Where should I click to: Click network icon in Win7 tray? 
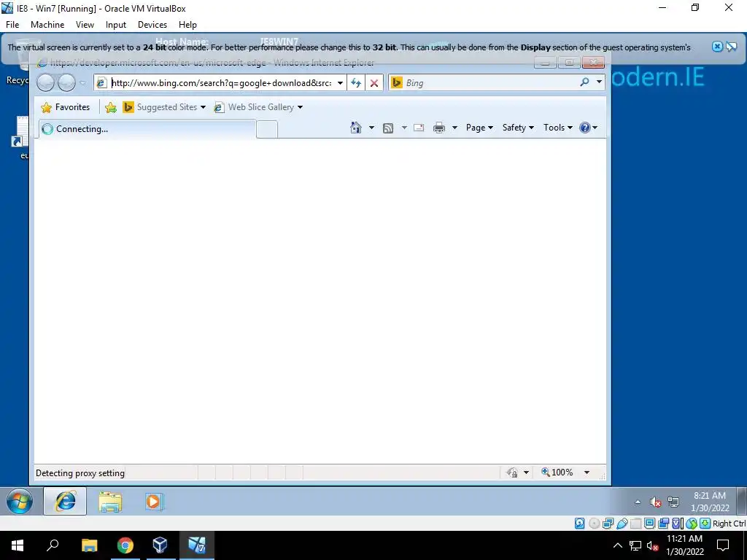coord(673,502)
